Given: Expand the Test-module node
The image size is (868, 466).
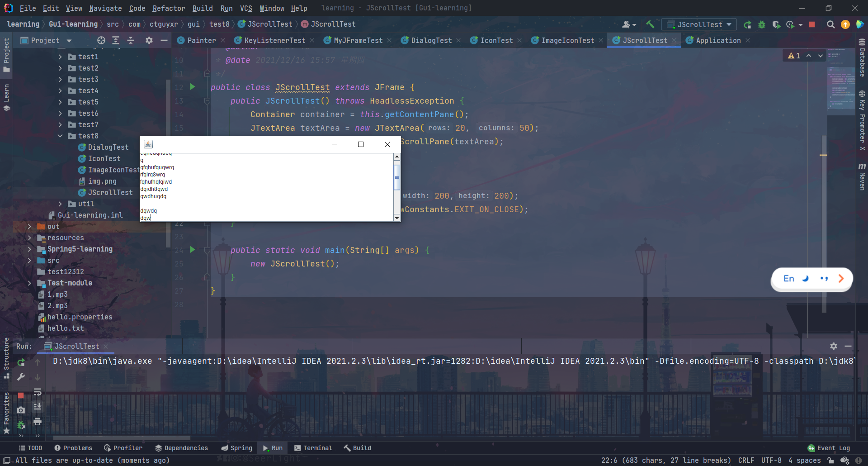Looking at the screenshot, I should click(x=29, y=283).
